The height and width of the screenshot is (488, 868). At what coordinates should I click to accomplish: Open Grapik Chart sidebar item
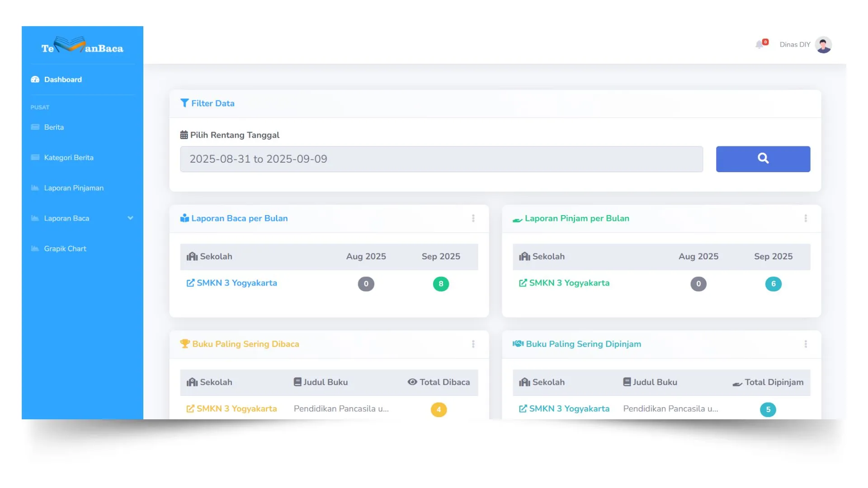pos(65,249)
